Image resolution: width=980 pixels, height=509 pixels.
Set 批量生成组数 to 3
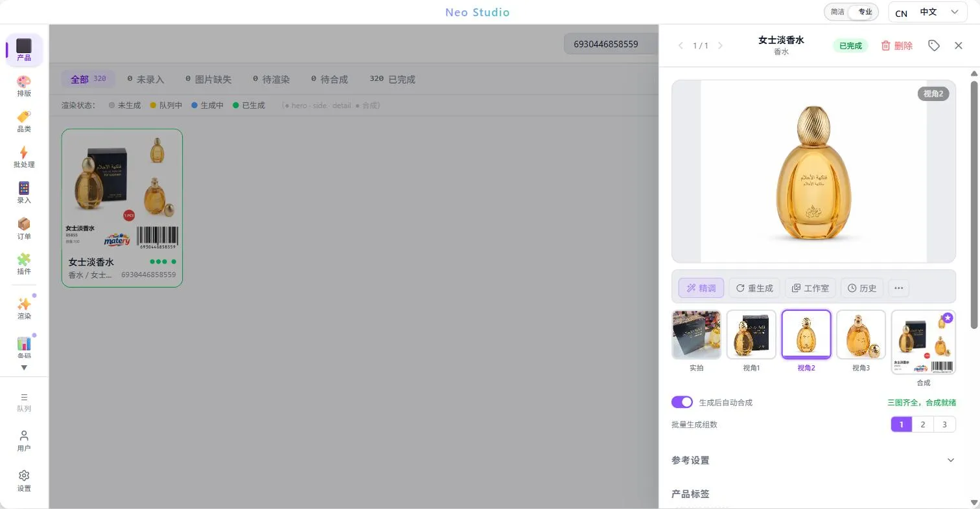coord(945,425)
